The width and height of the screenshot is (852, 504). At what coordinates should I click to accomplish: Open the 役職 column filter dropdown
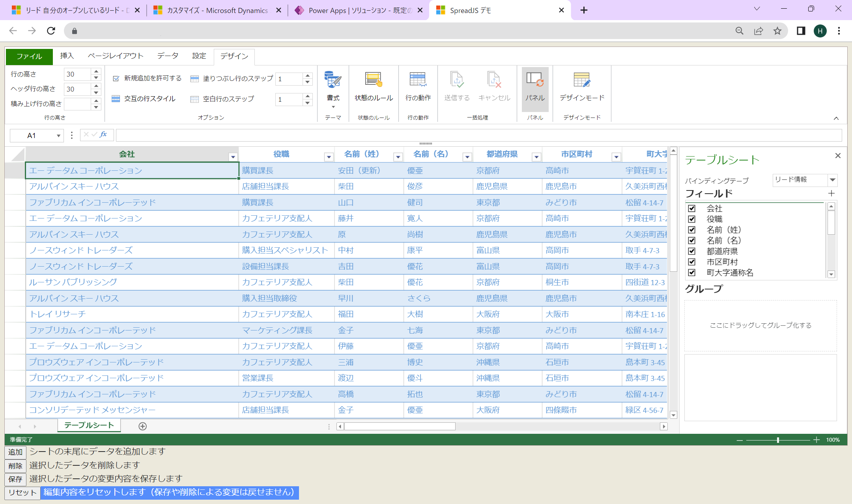[329, 157]
